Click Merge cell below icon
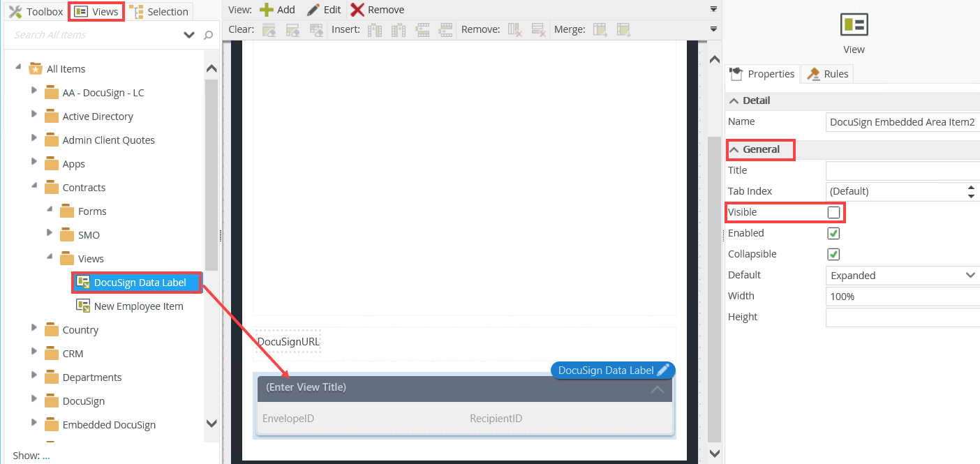The width and height of the screenshot is (980, 464). tap(623, 29)
